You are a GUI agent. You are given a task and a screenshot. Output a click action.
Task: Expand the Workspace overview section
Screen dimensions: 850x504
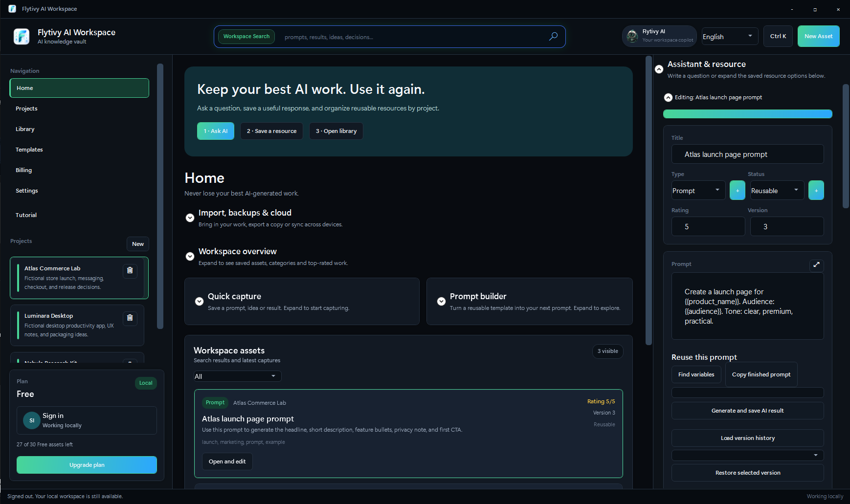coord(190,256)
